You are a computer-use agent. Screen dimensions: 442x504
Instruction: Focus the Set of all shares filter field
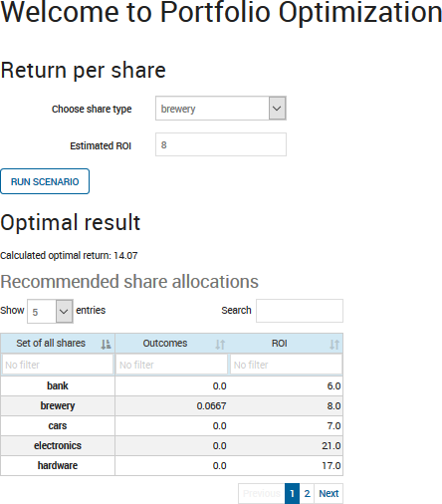[x=58, y=365]
